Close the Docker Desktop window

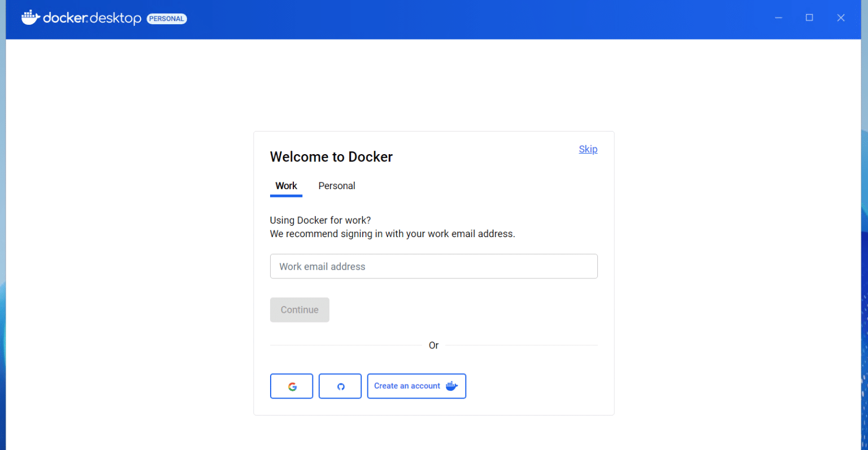point(840,18)
